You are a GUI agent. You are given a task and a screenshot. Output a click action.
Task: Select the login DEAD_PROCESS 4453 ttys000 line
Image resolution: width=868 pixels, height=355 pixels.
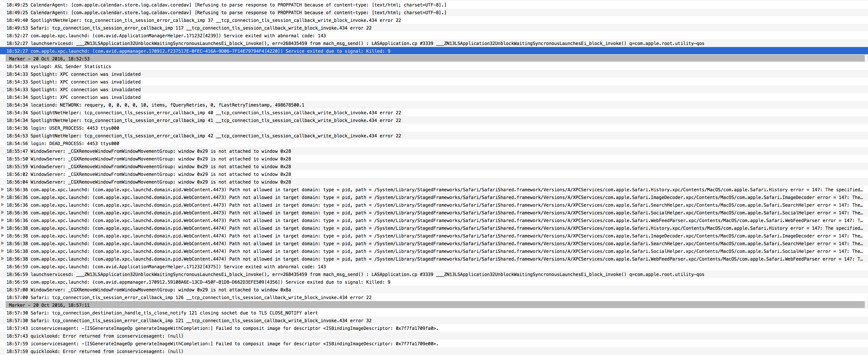(x=63, y=143)
